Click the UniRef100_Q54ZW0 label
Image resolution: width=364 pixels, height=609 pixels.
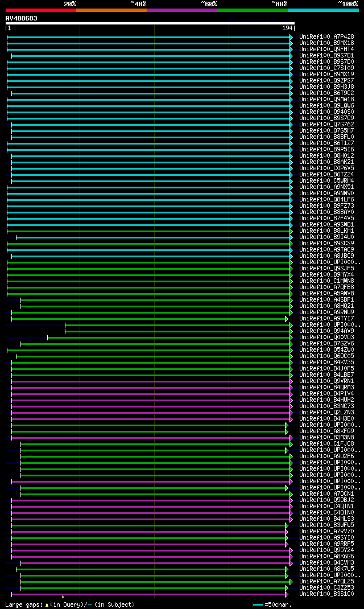pyautogui.click(x=326, y=351)
